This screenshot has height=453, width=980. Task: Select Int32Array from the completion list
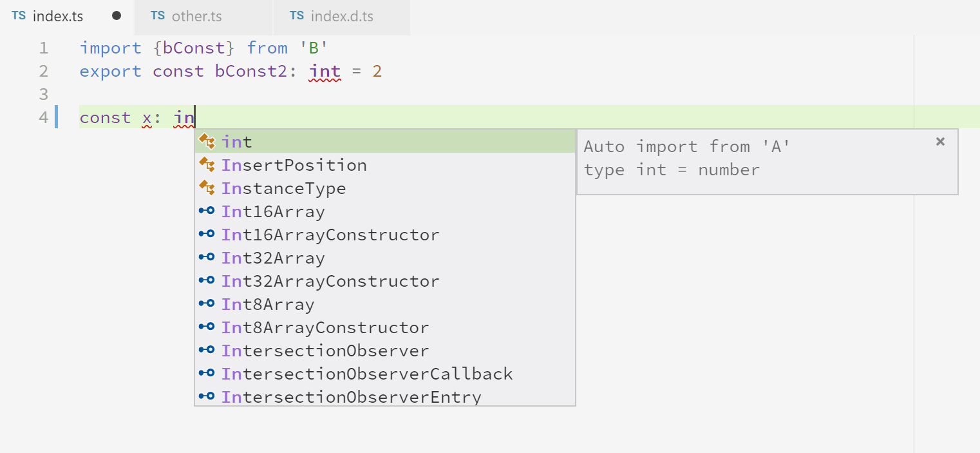(272, 257)
